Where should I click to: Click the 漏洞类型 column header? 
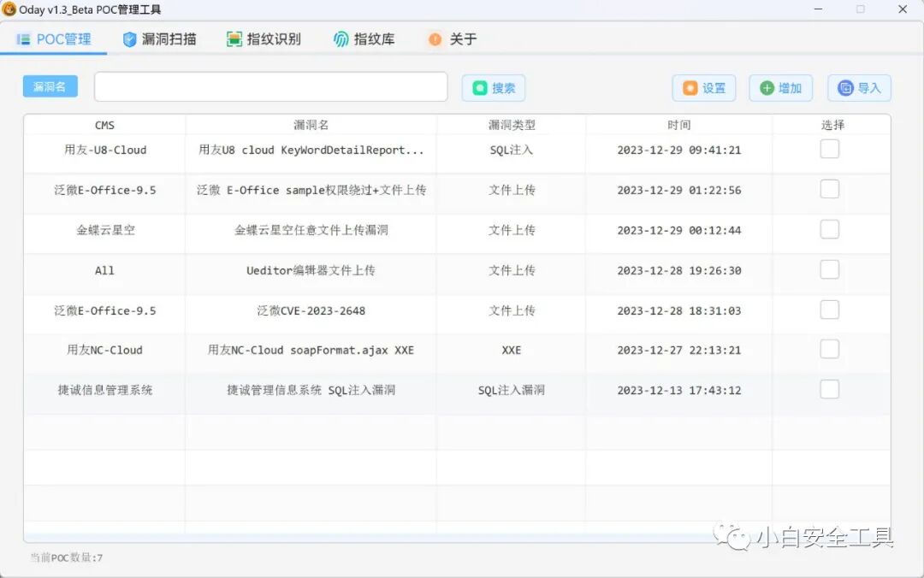(x=512, y=125)
